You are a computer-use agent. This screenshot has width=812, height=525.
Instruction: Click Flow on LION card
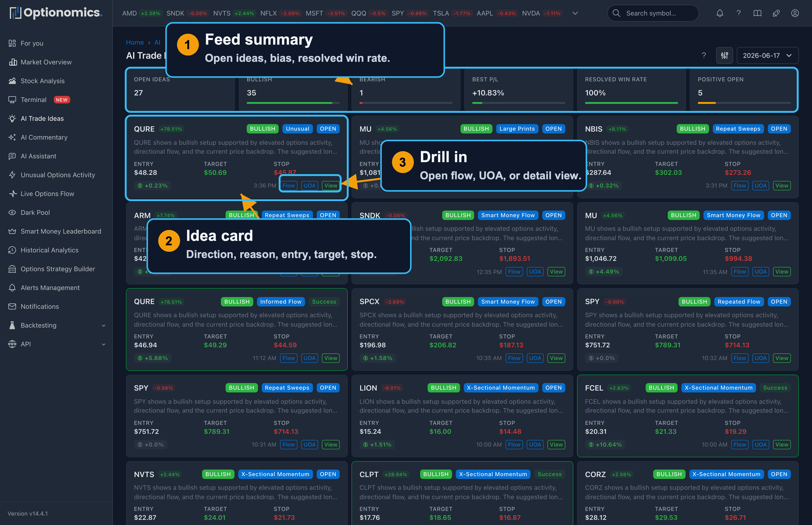point(514,445)
